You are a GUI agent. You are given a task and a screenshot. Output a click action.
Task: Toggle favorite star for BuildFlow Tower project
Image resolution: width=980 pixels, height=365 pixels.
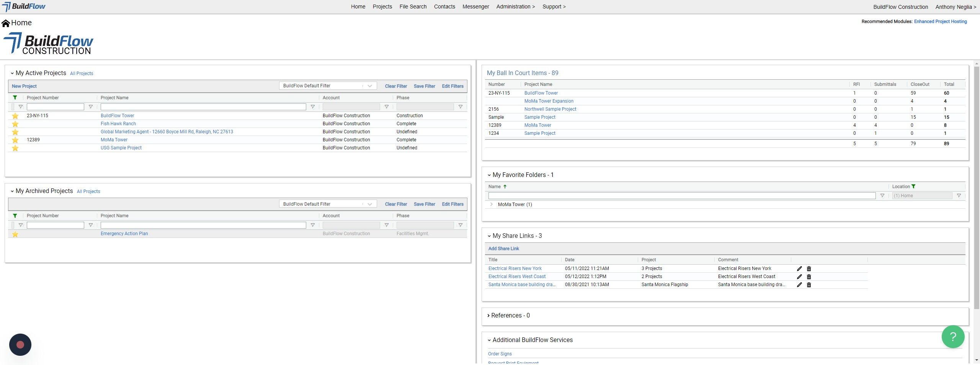(x=15, y=116)
